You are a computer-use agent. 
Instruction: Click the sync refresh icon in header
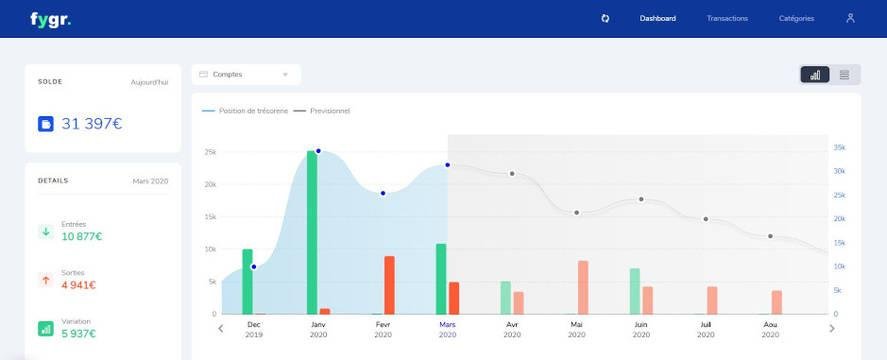(x=605, y=19)
